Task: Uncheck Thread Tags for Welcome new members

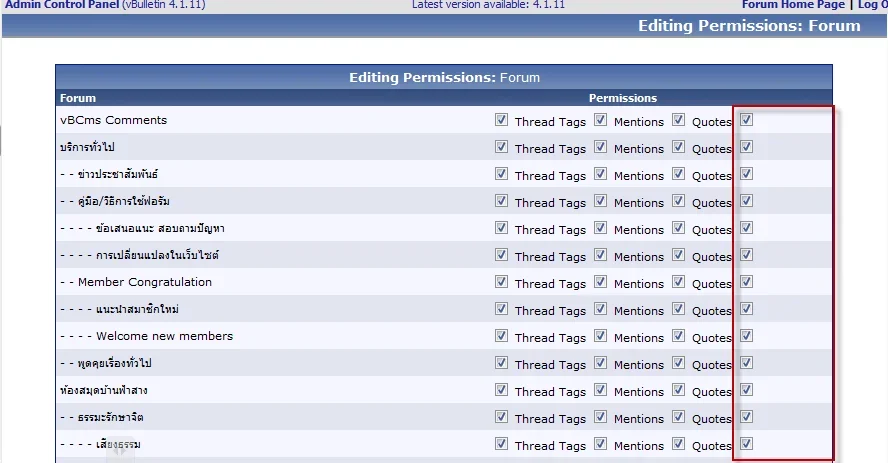Action: click(501, 336)
